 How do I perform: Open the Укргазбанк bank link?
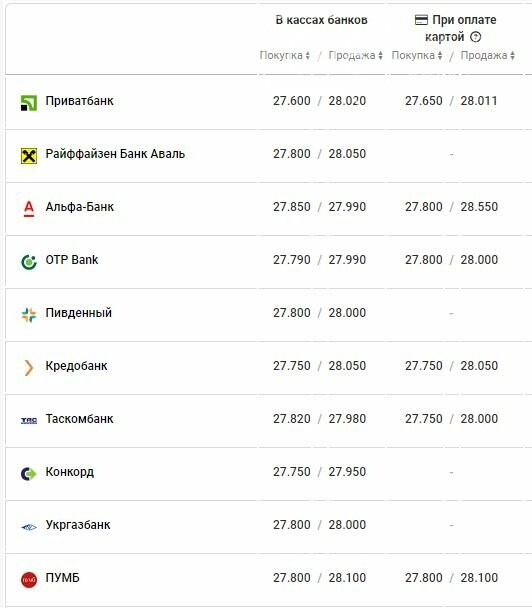point(78,525)
